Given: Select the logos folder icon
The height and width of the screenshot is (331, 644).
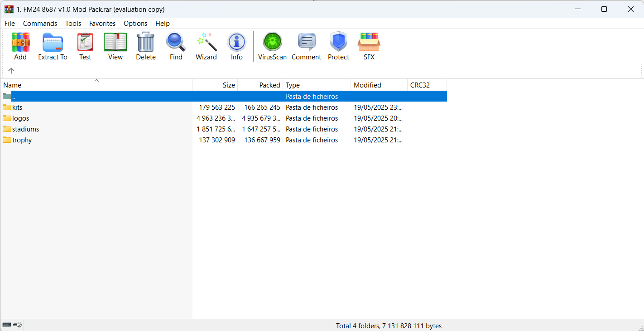Looking at the screenshot, I should point(7,118).
